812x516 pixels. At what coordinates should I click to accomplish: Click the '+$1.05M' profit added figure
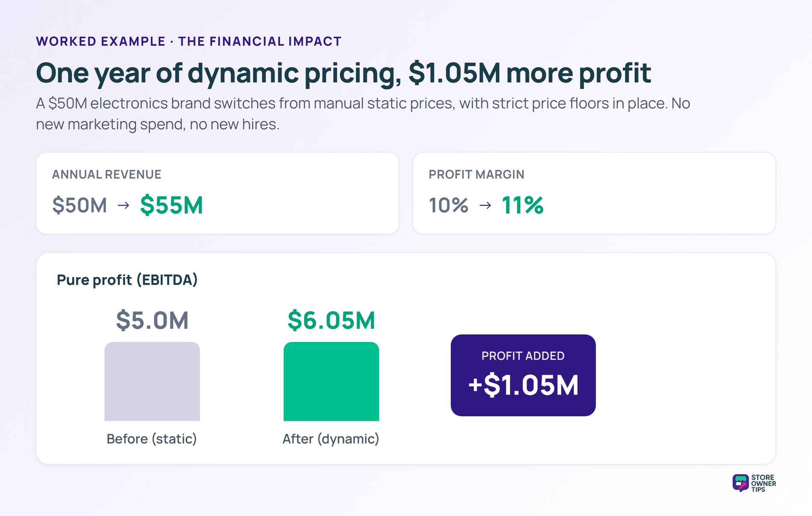point(523,385)
